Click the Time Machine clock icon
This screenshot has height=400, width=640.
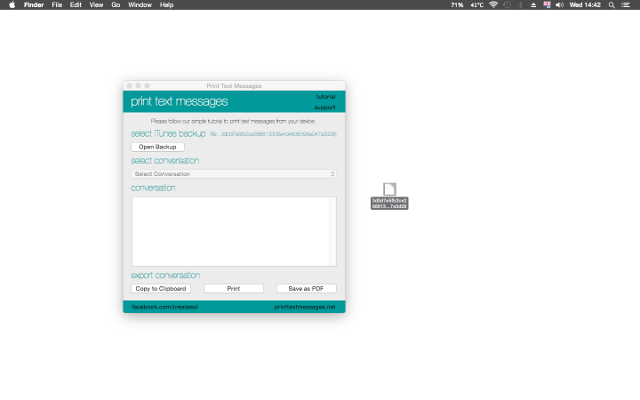506,5
